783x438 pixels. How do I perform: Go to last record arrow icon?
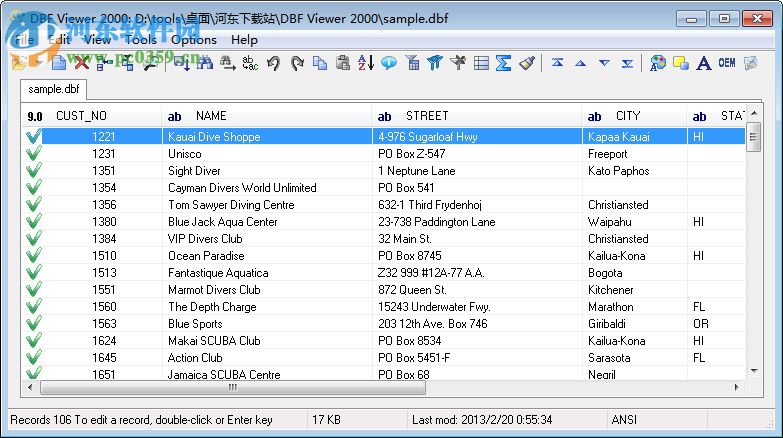tap(627, 63)
